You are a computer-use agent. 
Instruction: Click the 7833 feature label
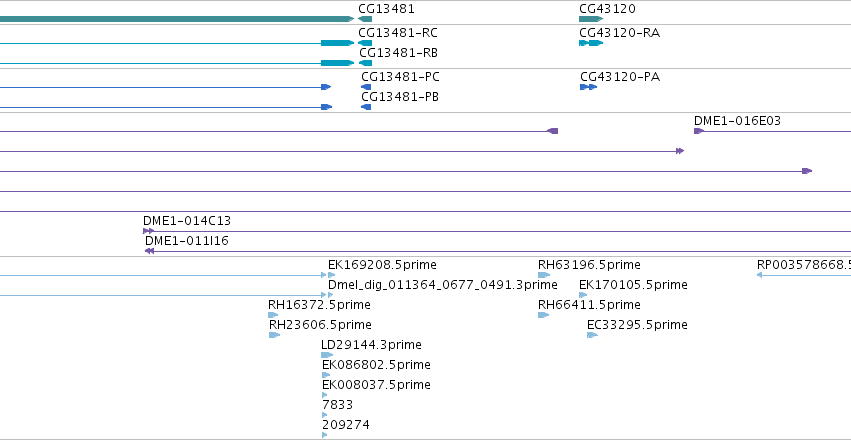[337, 405]
